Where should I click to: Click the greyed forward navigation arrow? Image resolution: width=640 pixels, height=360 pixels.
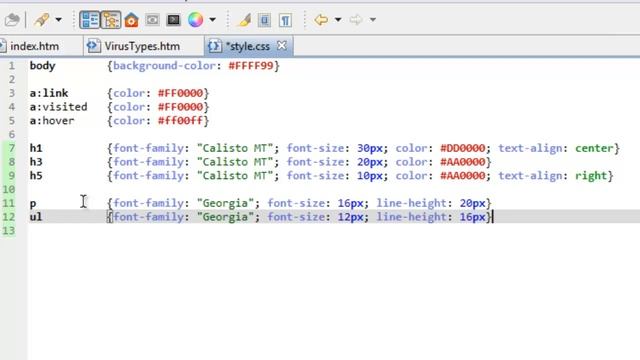(356, 19)
